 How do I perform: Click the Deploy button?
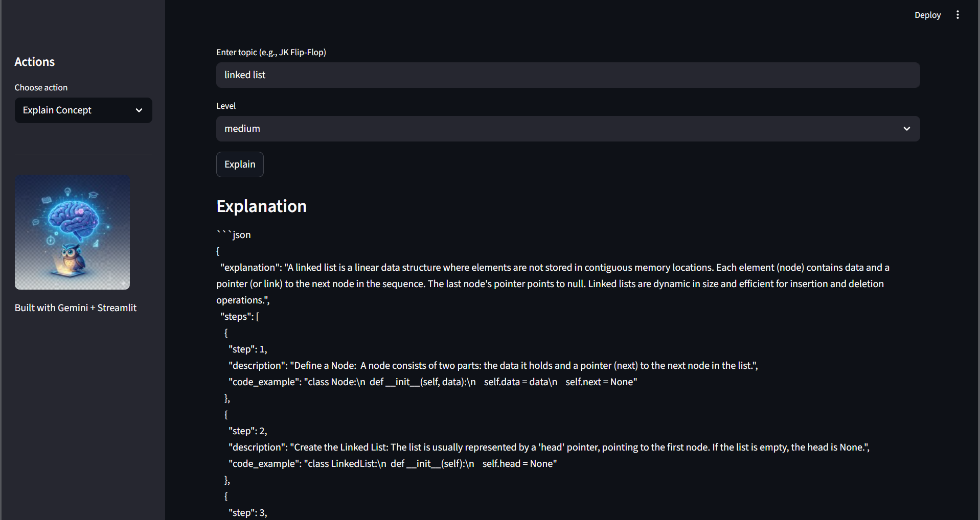(927, 15)
